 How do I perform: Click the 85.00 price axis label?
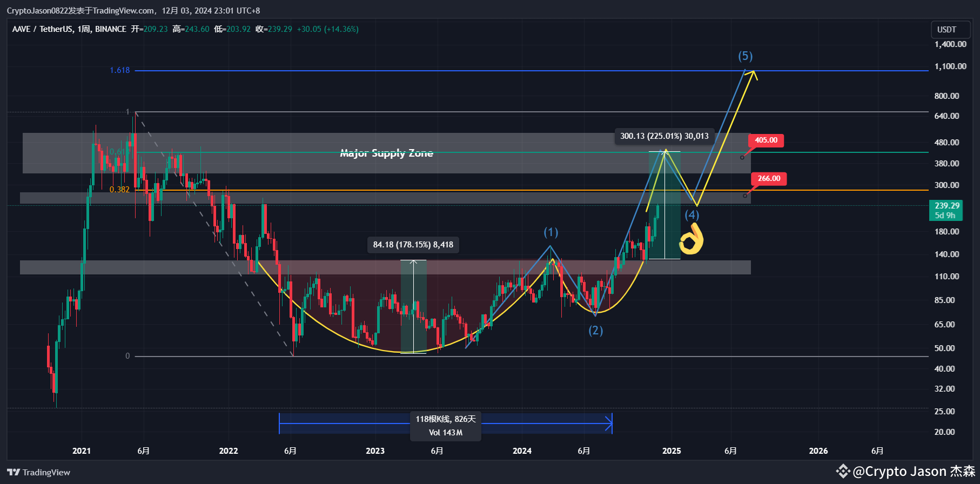pos(945,300)
